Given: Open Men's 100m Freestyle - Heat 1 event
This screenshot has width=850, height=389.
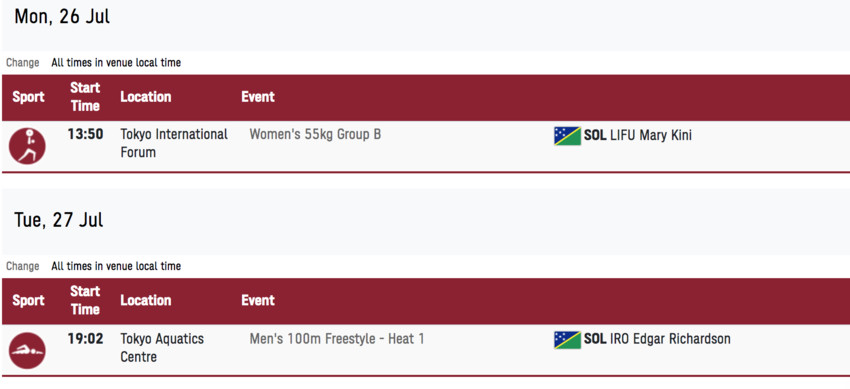Looking at the screenshot, I should tap(337, 339).
